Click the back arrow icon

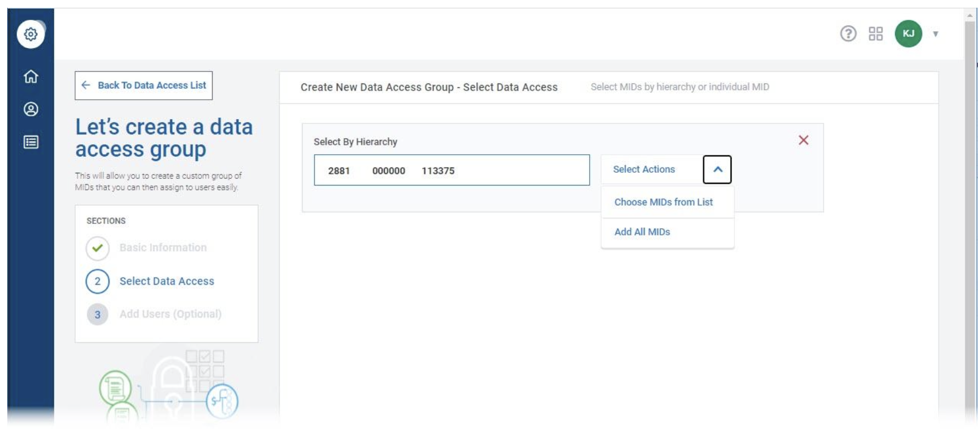tap(86, 86)
